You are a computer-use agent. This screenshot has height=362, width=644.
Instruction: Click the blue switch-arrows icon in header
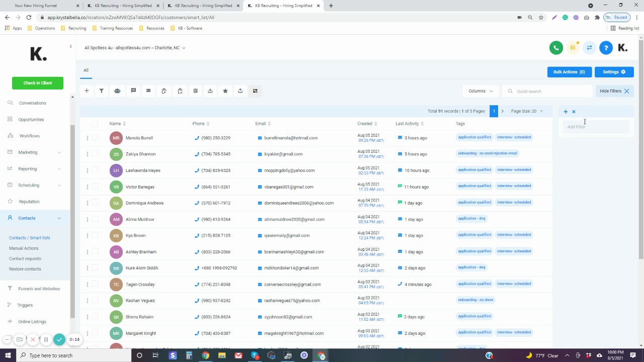tap(589, 48)
